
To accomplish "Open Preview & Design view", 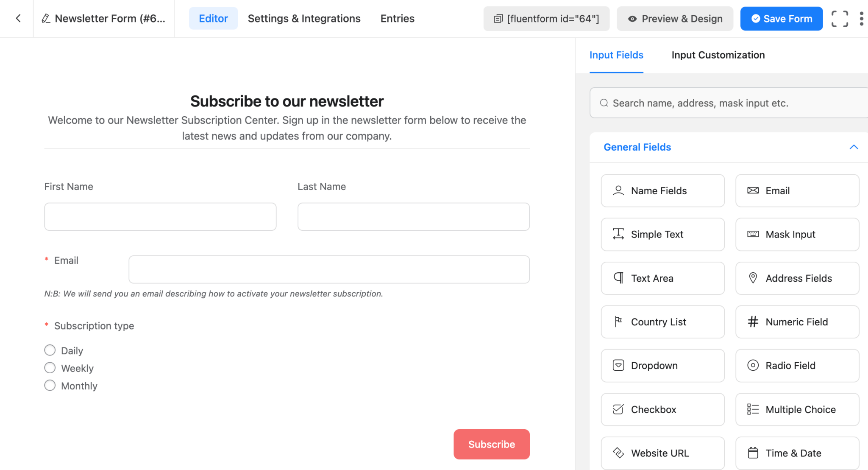I will click(674, 18).
